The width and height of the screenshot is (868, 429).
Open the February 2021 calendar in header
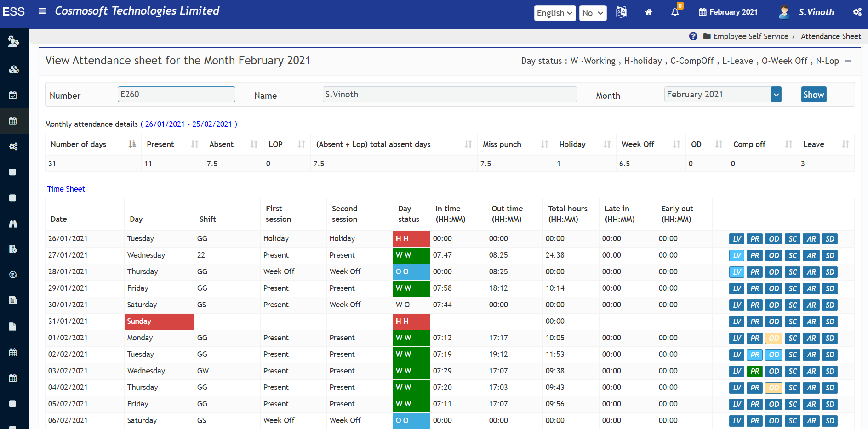[x=728, y=12]
